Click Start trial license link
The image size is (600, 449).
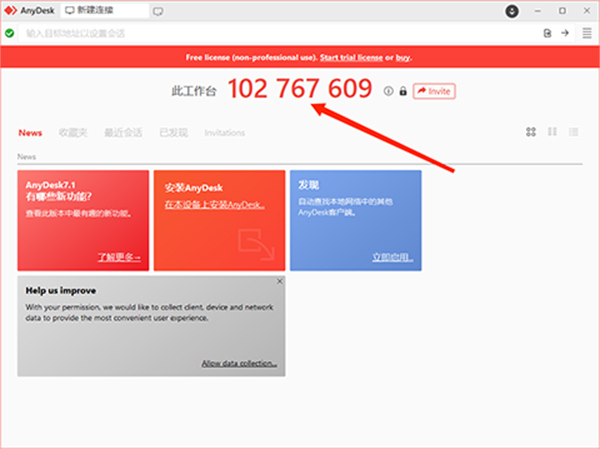[x=351, y=57]
